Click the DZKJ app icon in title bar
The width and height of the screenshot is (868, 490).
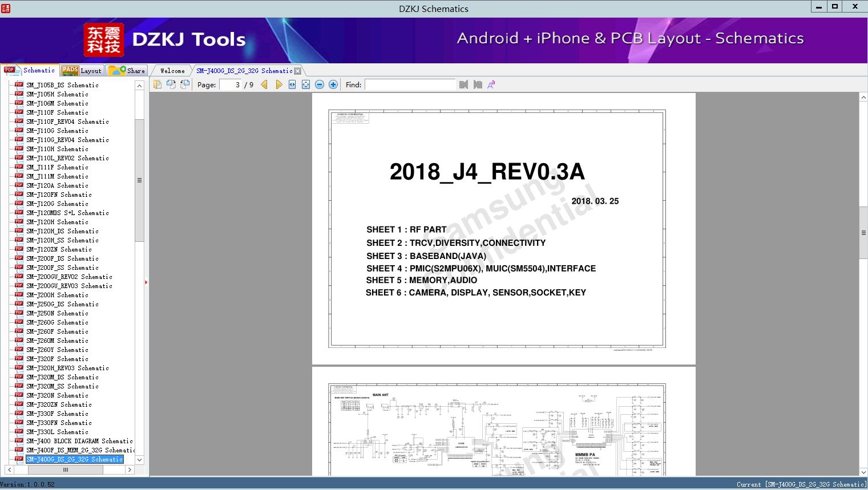pos(6,8)
